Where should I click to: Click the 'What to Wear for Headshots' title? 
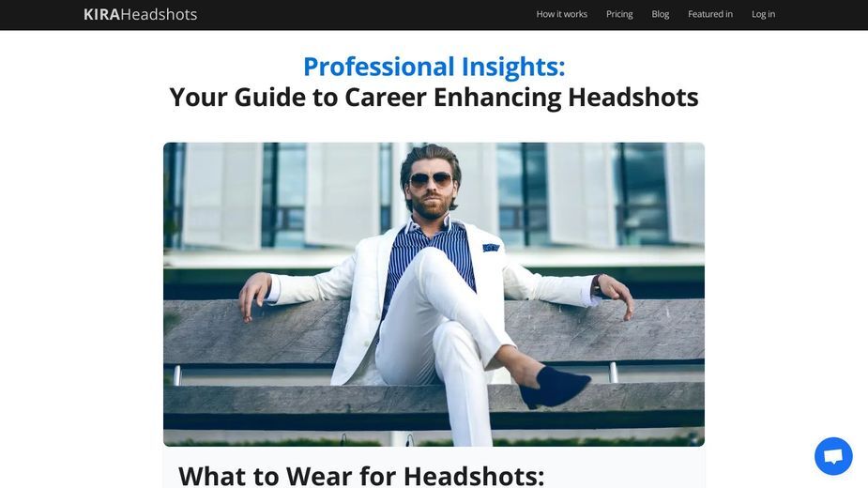(361, 476)
